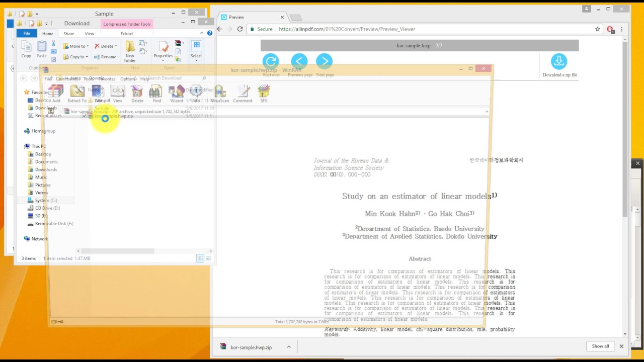This screenshot has width=644, height=362.
Task: Select Recent places under Favorites
Action: pyautogui.click(x=48, y=116)
